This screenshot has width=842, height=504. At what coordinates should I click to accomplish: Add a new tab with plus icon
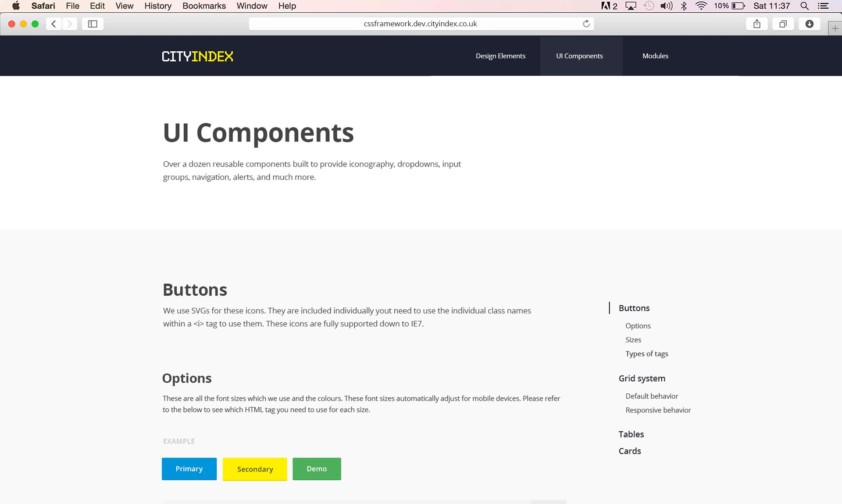click(835, 28)
